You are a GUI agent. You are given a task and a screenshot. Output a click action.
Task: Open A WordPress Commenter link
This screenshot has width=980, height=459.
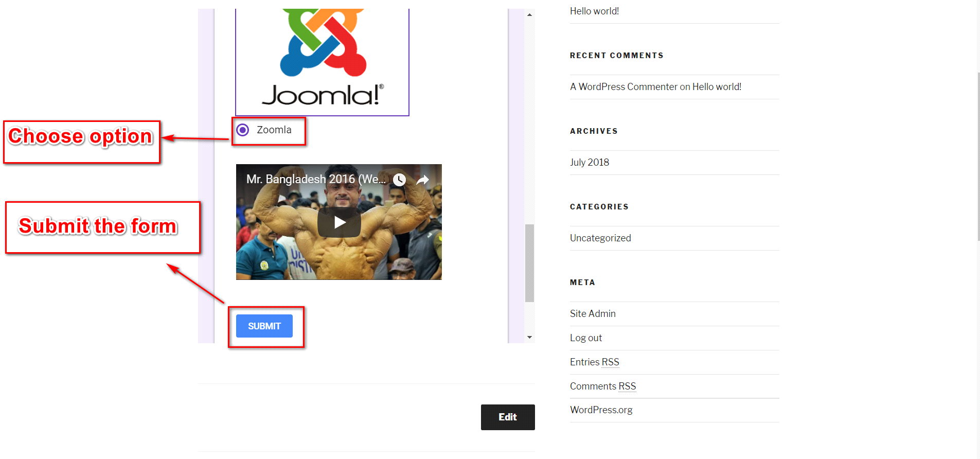pyautogui.click(x=623, y=86)
